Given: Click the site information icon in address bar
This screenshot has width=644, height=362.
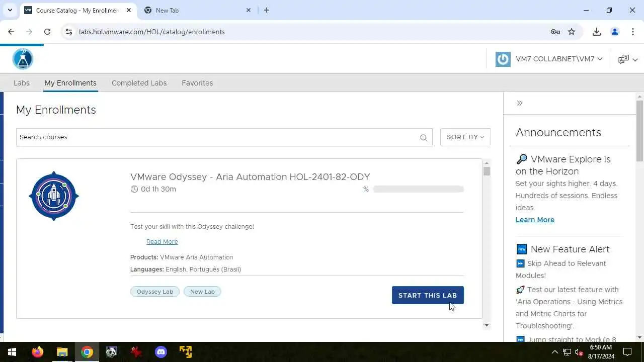Looking at the screenshot, I should pyautogui.click(x=69, y=32).
